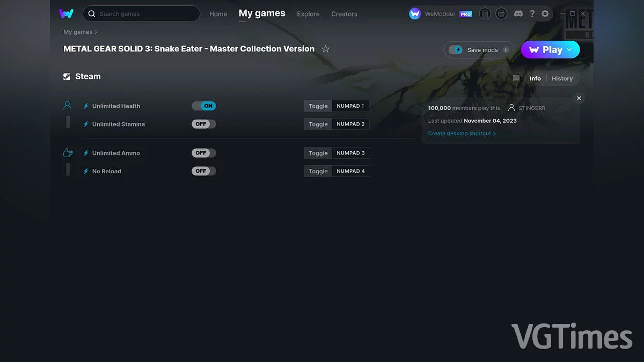Open settings with the gear icon
Image resolution: width=644 pixels, height=362 pixels.
coord(545,14)
